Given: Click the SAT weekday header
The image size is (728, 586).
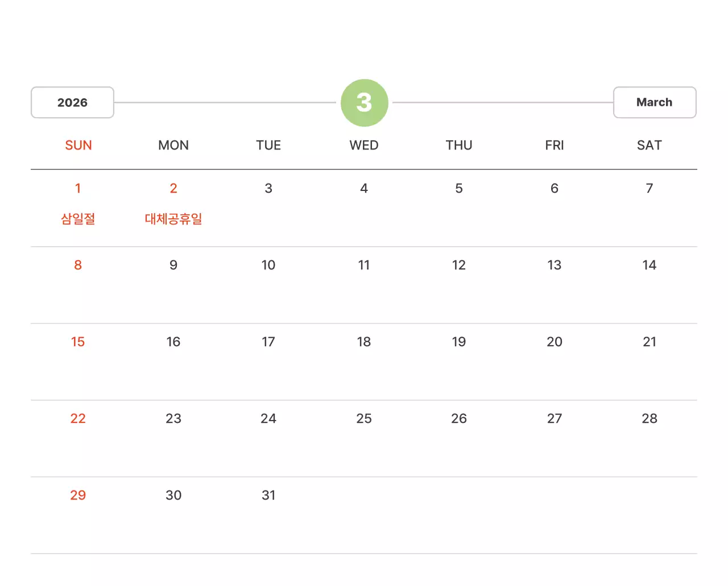Looking at the screenshot, I should tap(649, 146).
